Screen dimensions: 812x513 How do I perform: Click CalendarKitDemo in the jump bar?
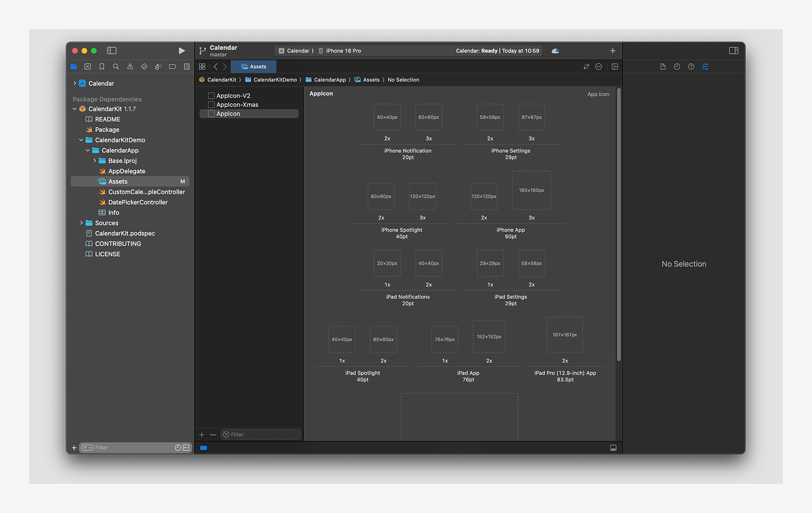pos(271,79)
